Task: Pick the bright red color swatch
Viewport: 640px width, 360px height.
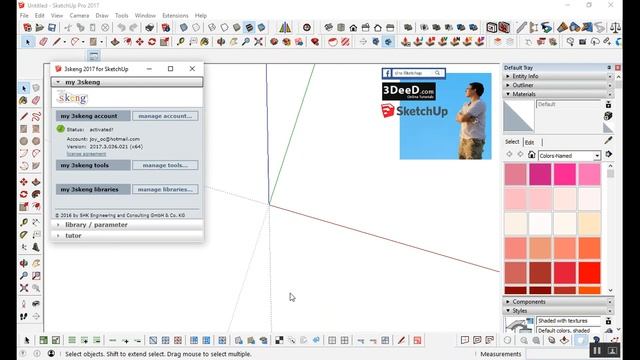Action: tap(589, 273)
